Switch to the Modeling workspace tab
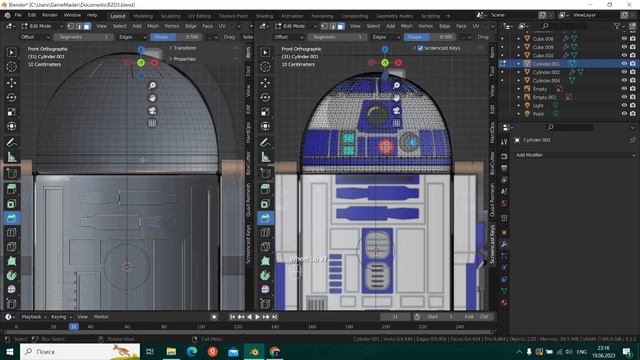 [x=143, y=16]
